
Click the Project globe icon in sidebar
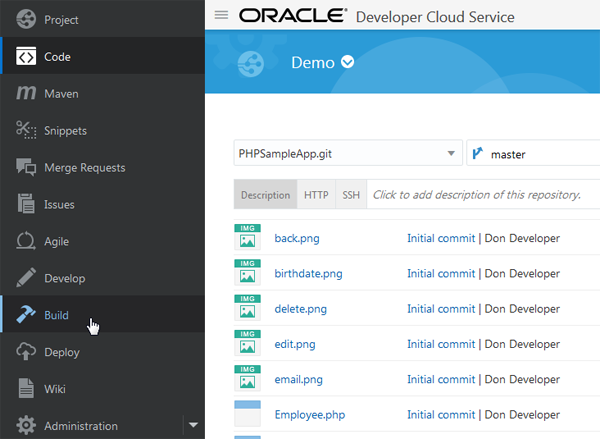coord(26,20)
